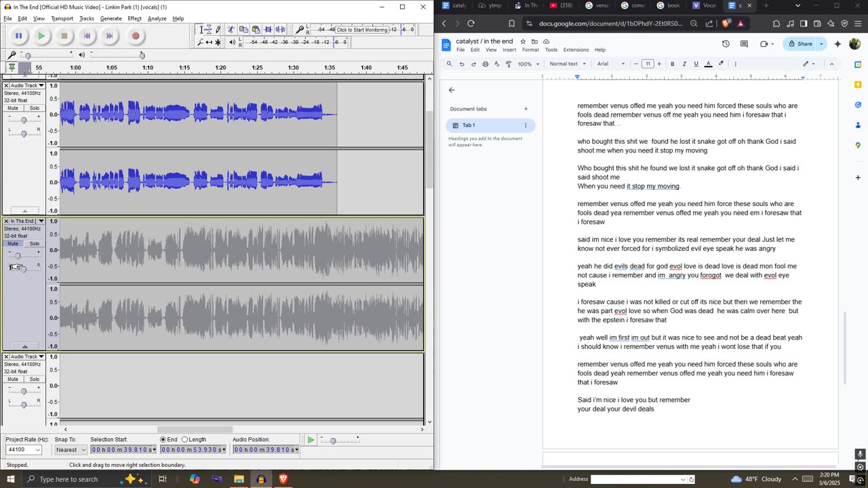Image resolution: width=868 pixels, height=488 pixels.
Task: Click the Docs Share button
Action: coord(800,44)
